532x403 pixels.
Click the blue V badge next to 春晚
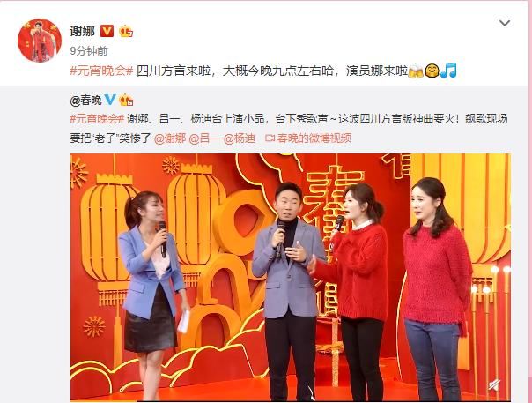coord(110,100)
